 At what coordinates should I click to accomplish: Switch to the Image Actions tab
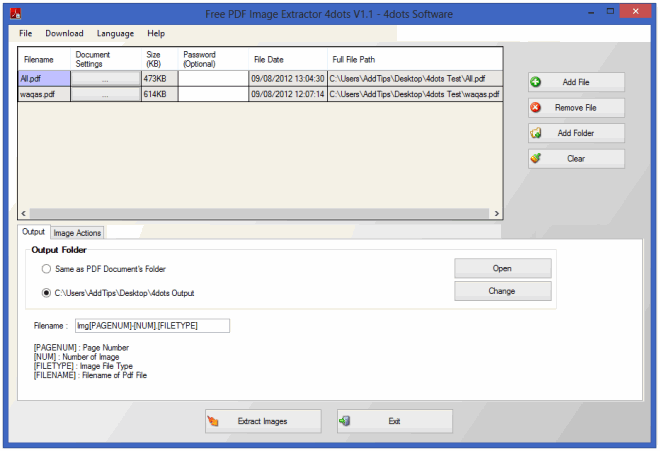pos(77,232)
